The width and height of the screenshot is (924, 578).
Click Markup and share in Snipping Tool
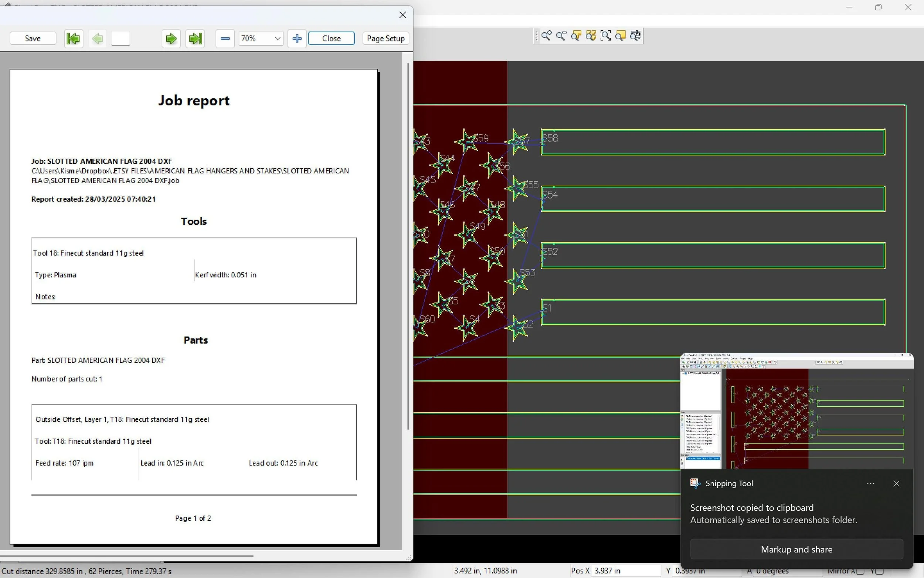[796, 549]
